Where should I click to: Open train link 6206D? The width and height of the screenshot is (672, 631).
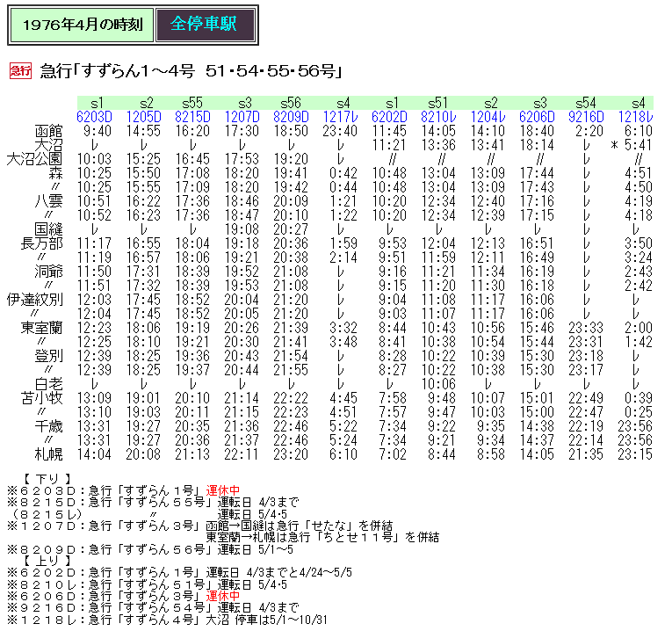point(537,117)
